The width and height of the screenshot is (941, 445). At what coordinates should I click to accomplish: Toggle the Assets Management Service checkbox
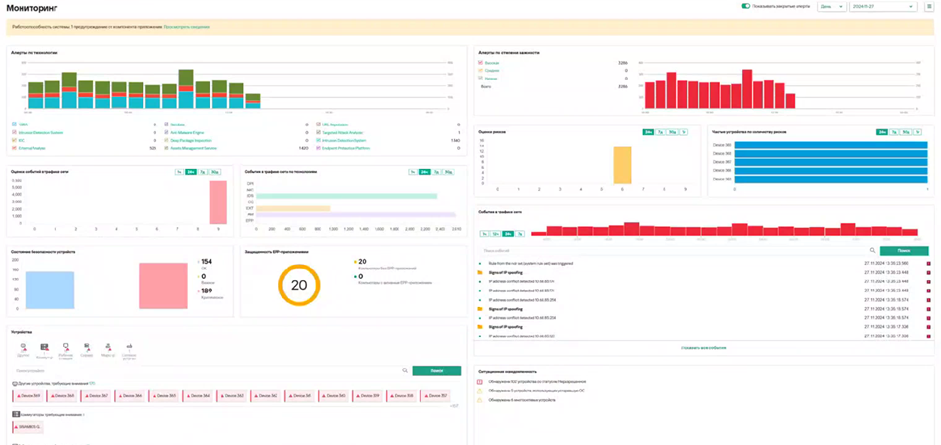(x=167, y=148)
